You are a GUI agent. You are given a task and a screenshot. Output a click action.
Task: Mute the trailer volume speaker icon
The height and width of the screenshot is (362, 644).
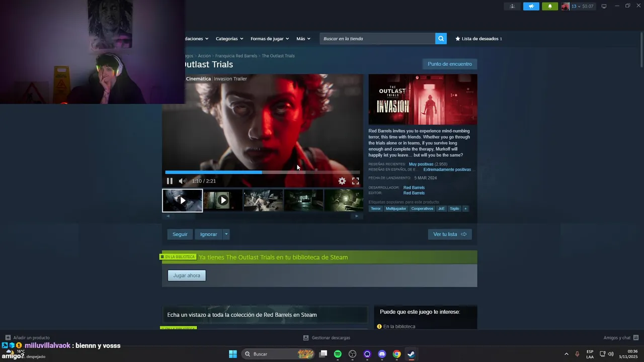[x=182, y=181]
